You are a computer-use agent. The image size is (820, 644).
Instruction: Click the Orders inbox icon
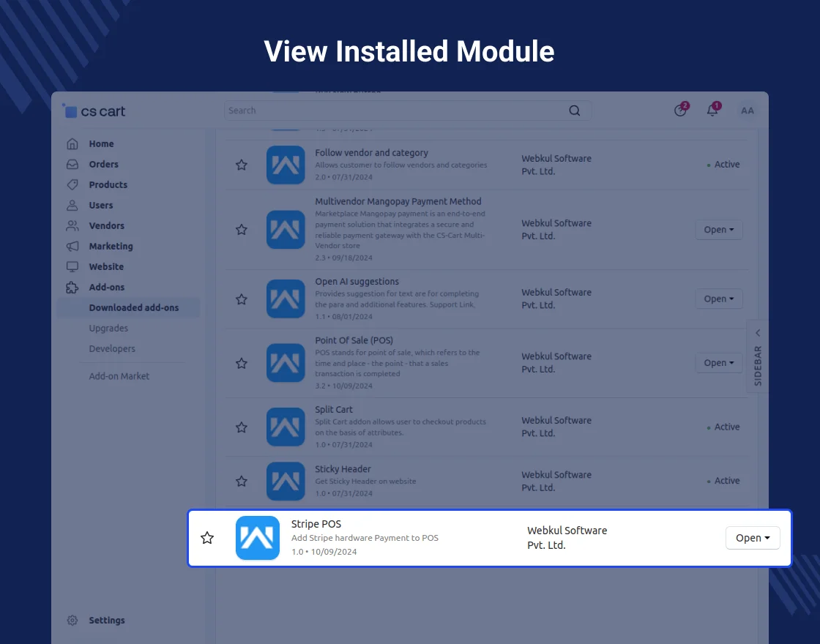pos(72,164)
